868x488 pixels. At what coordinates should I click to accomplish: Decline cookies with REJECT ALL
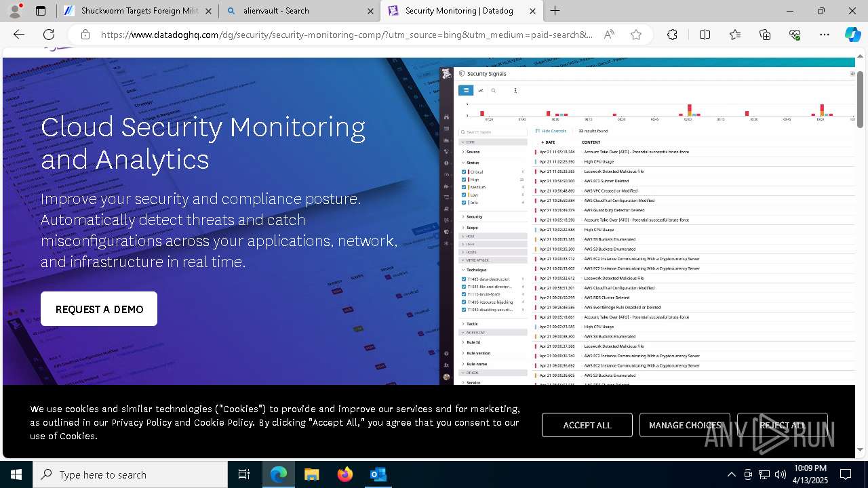point(783,425)
